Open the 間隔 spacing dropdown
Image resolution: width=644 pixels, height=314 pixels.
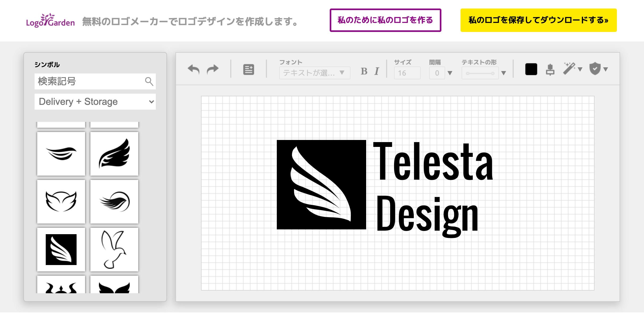tap(450, 72)
